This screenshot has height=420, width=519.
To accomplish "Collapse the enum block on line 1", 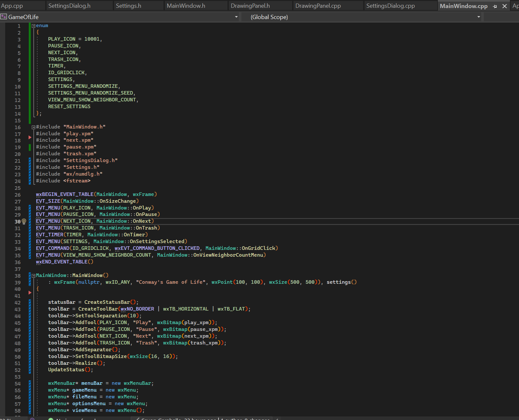I will pos(33,26).
